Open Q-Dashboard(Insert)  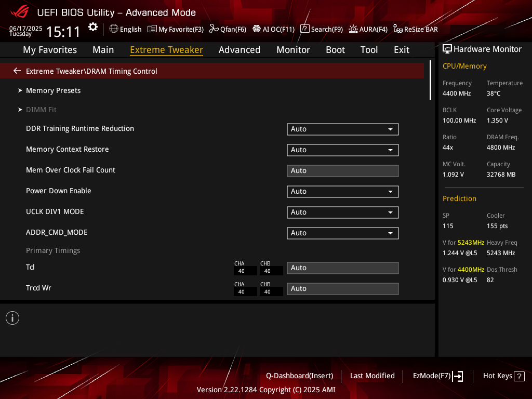click(x=300, y=376)
